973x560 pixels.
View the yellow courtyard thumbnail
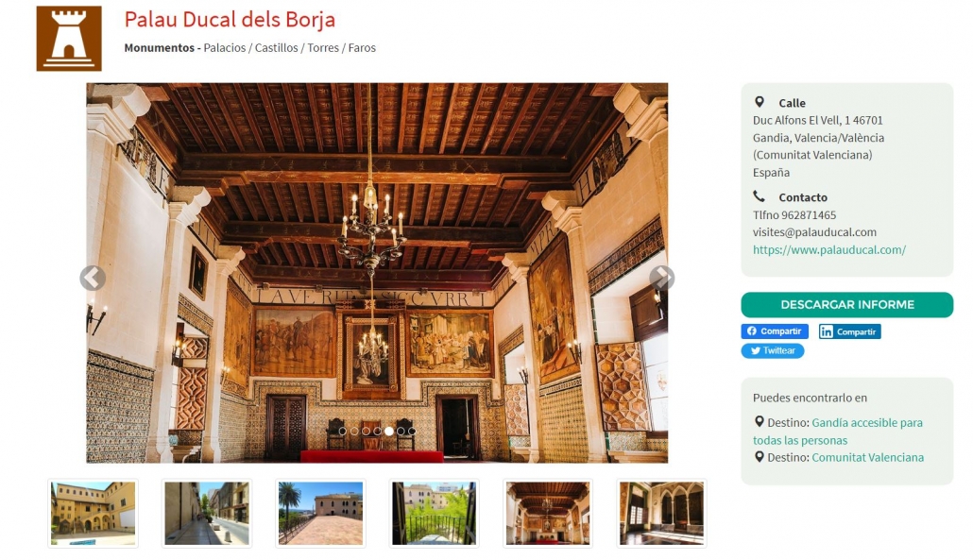[94, 514]
